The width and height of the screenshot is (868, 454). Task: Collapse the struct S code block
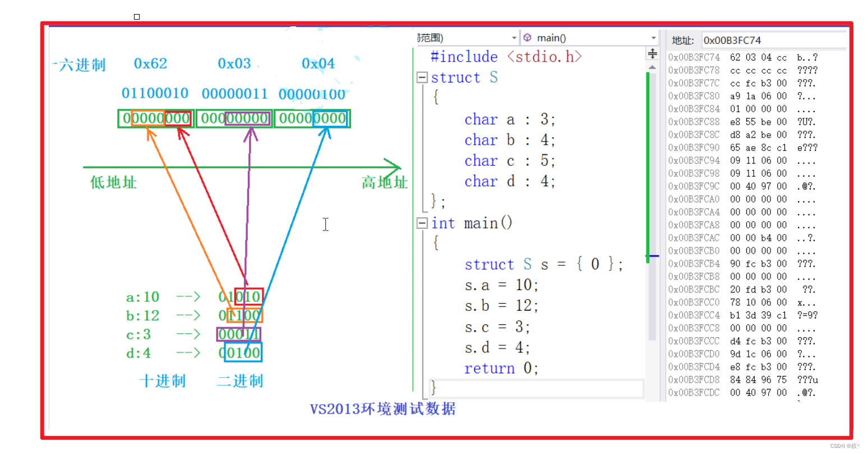tap(422, 77)
